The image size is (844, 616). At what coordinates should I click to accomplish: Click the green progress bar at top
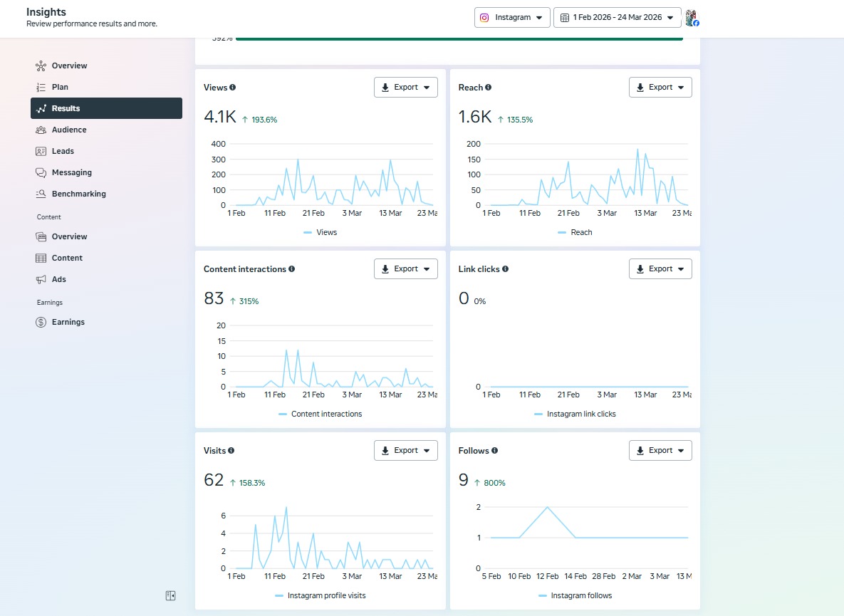coord(459,38)
